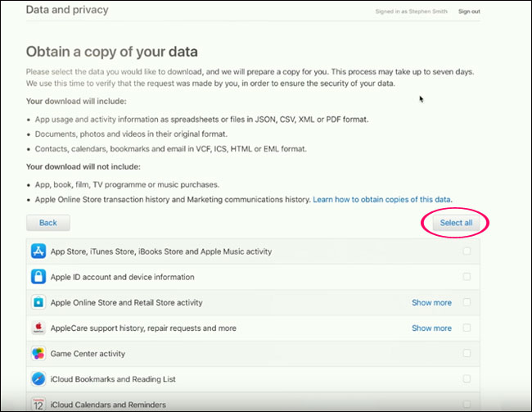Go back using the Back button

click(x=48, y=223)
